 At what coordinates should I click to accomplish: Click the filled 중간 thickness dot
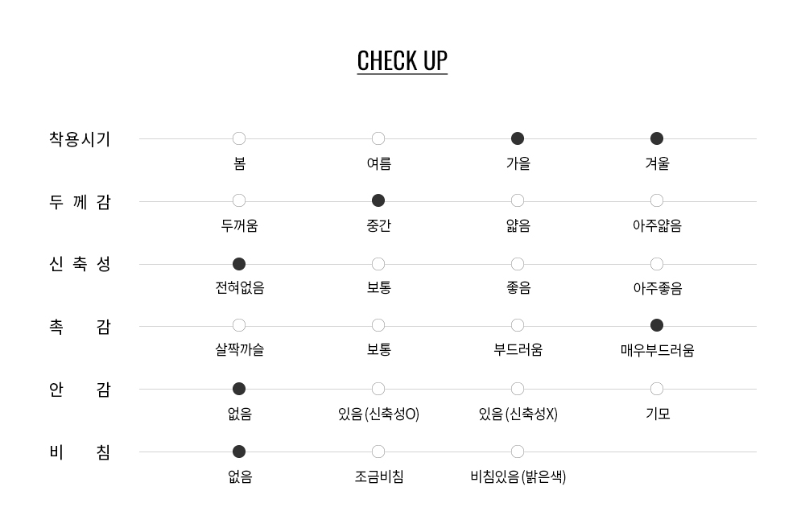tap(378, 200)
